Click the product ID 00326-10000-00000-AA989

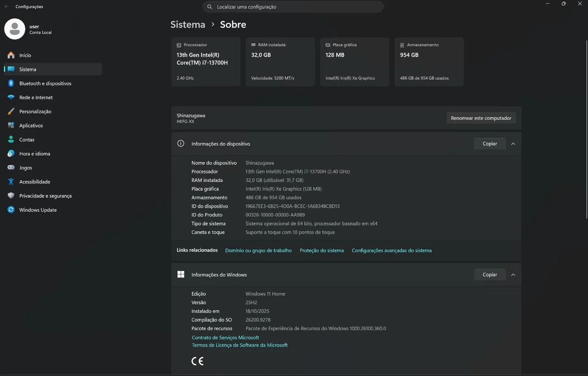(275, 215)
